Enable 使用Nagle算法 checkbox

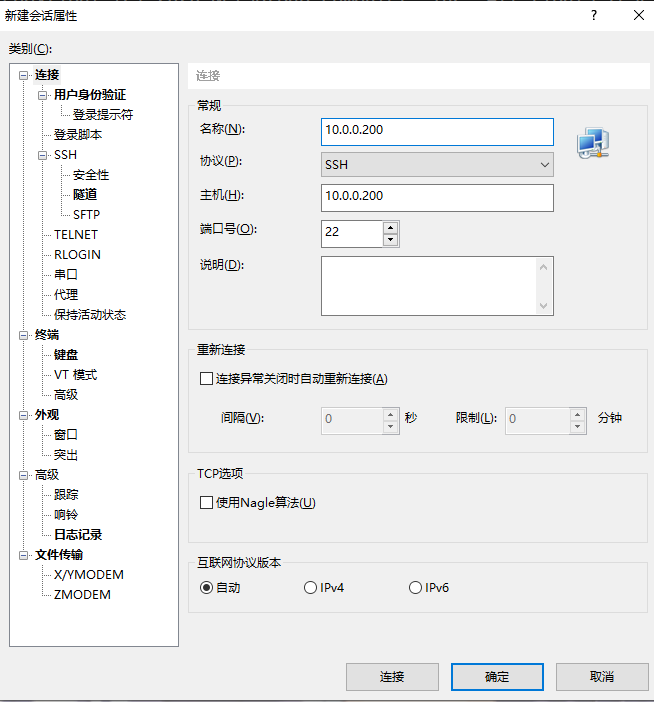pos(206,502)
